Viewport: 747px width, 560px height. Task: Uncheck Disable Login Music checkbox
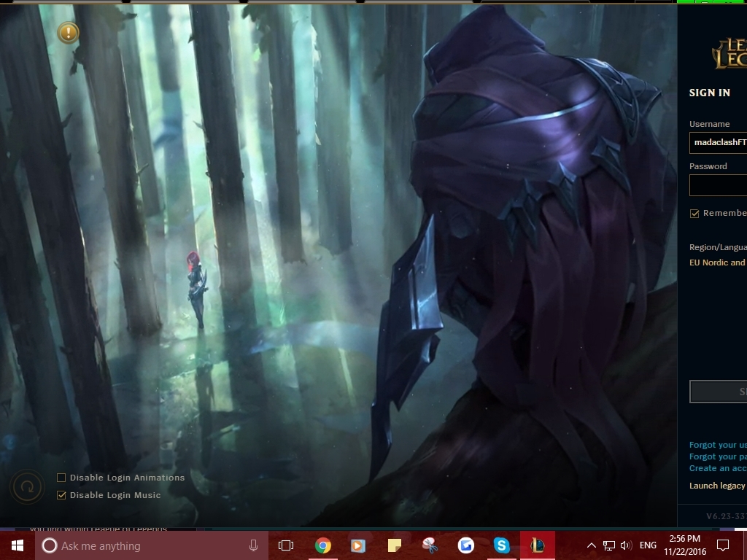click(61, 495)
